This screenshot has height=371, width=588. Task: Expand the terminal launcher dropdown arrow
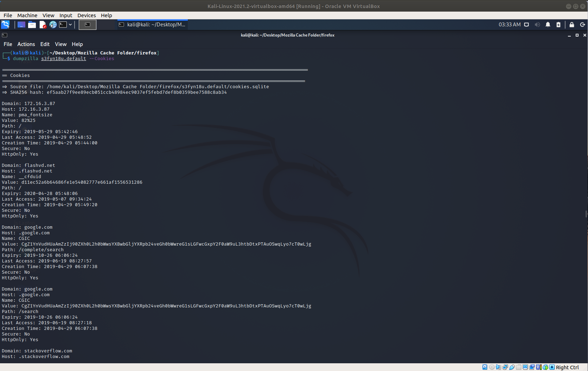(x=70, y=25)
